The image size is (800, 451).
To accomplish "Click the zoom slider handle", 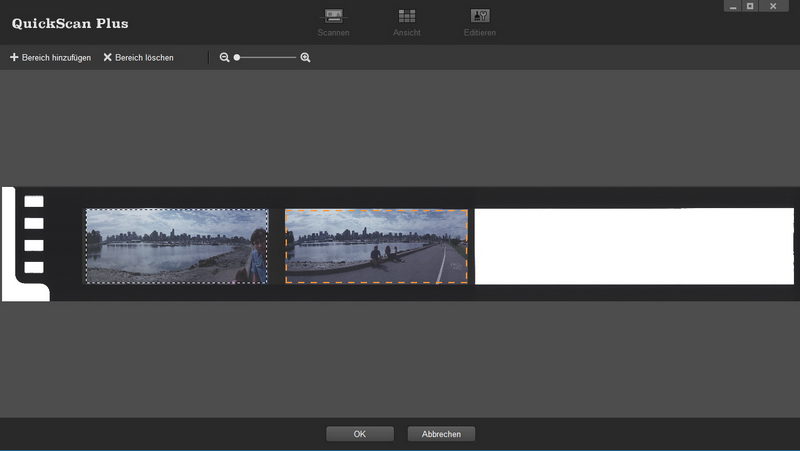I will pos(237,58).
